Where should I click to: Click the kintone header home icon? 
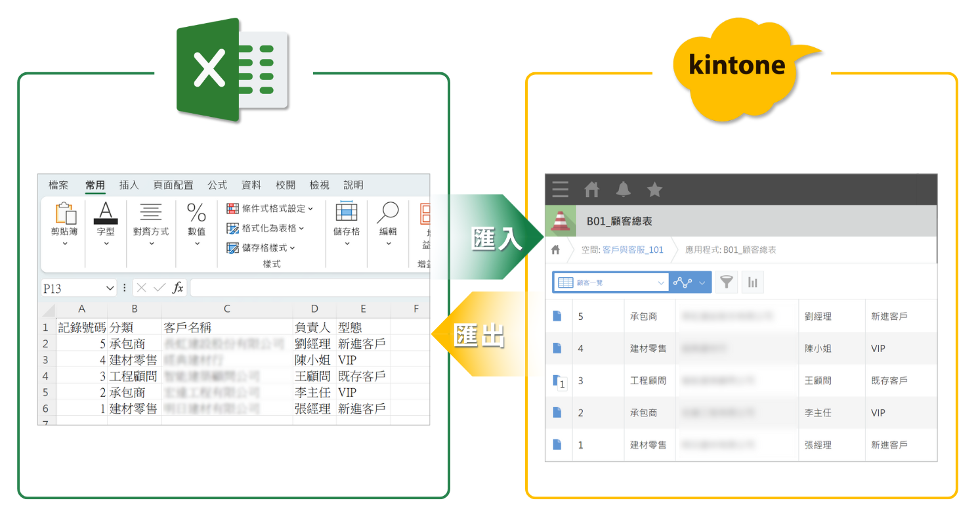[592, 190]
